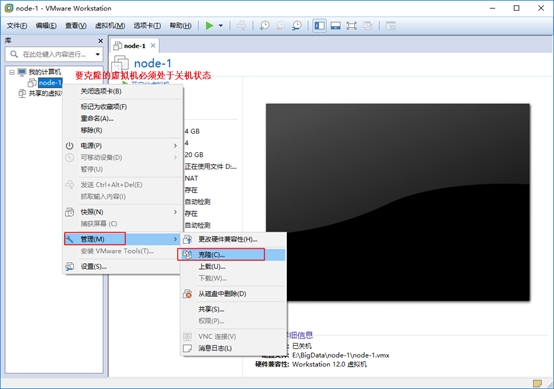Click the VMware app icon in title bar
554x389 pixels.
click(x=9, y=8)
